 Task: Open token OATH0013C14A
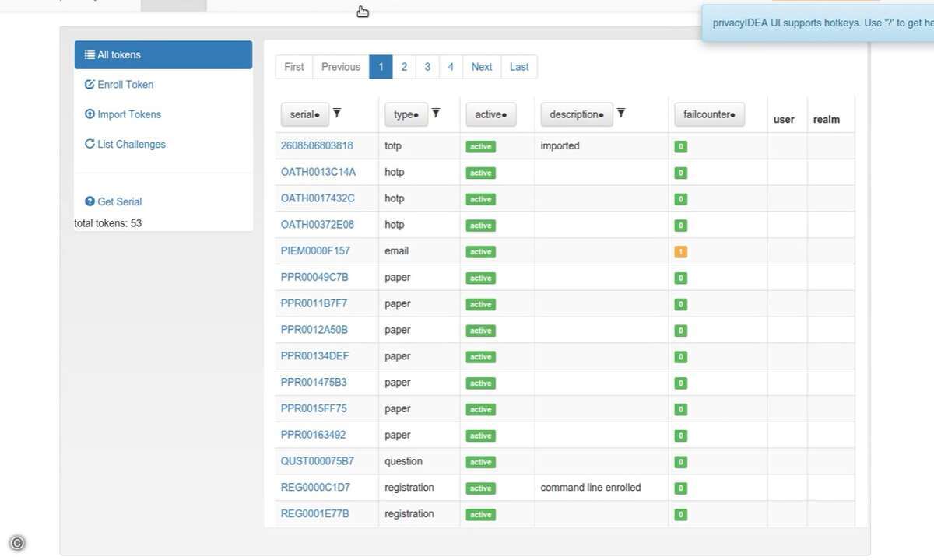pos(318,172)
